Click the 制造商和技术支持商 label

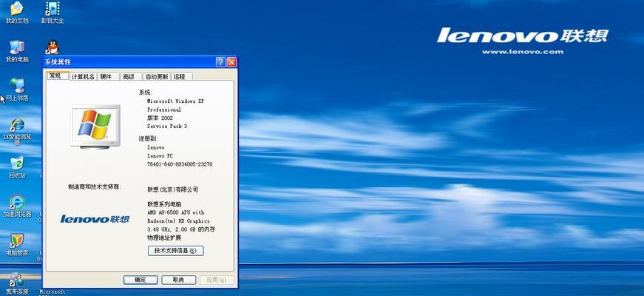(x=95, y=186)
